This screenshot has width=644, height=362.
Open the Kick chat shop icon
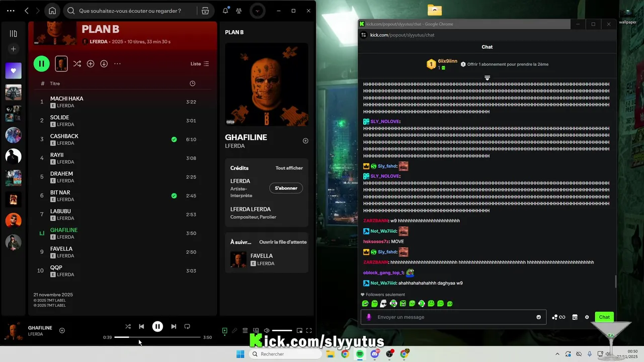tap(575, 317)
